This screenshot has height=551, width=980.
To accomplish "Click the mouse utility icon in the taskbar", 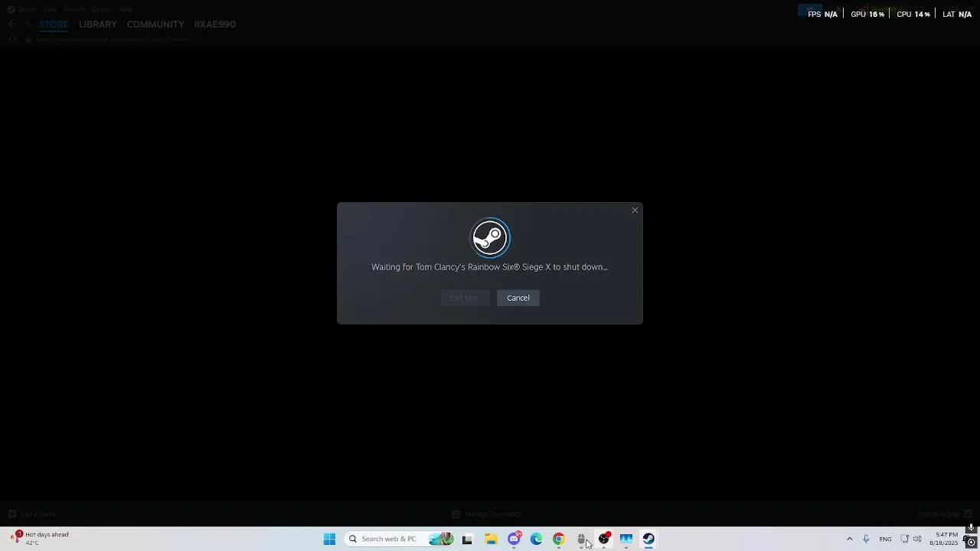I will click(x=581, y=539).
